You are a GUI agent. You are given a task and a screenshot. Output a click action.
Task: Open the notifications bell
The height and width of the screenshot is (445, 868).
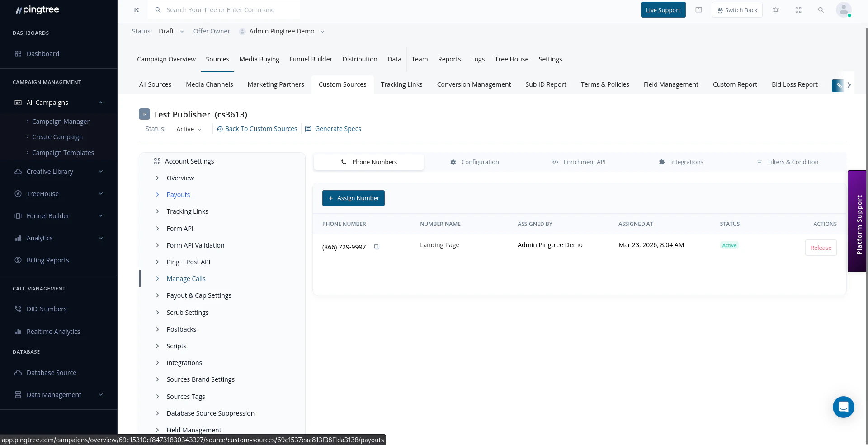(x=776, y=10)
